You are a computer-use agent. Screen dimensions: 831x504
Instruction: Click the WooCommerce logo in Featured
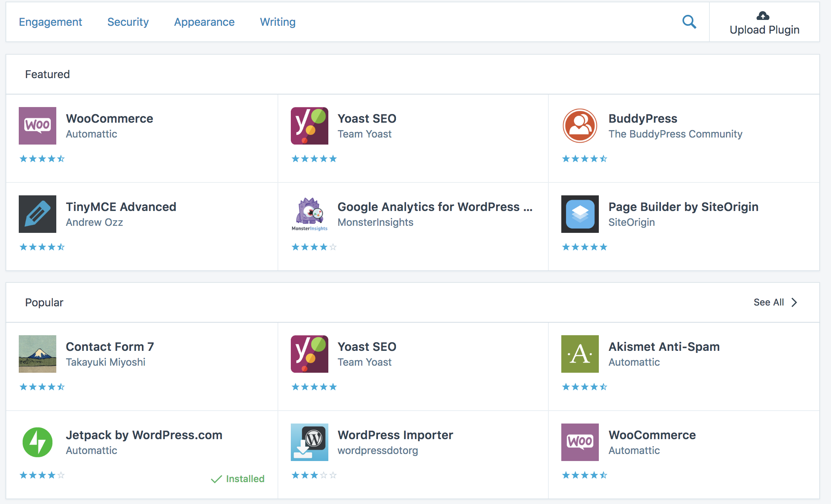point(38,126)
